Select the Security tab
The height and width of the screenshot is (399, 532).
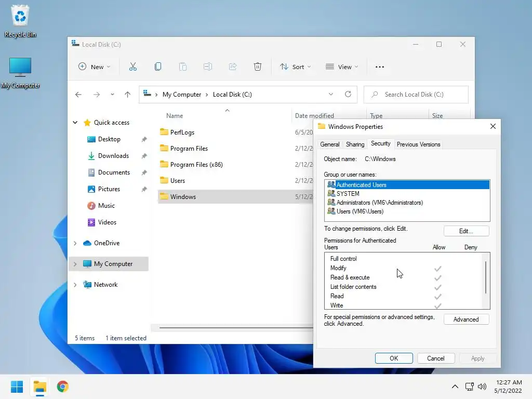380,143
